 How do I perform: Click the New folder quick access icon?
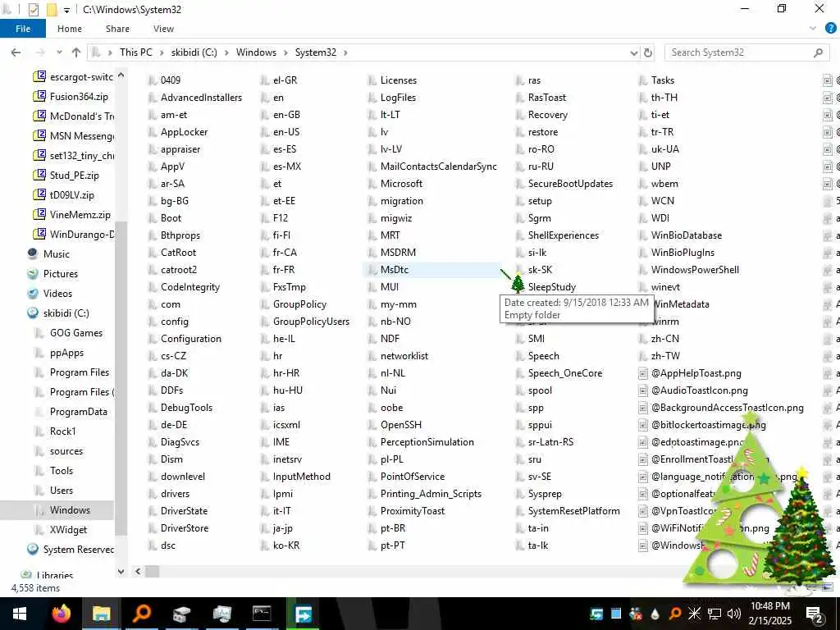(52, 9)
